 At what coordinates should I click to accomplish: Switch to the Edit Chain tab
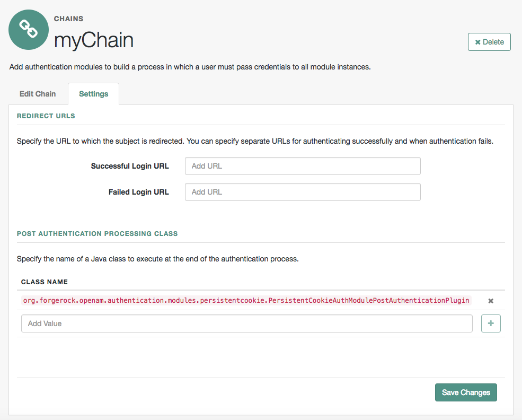click(38, 94)
